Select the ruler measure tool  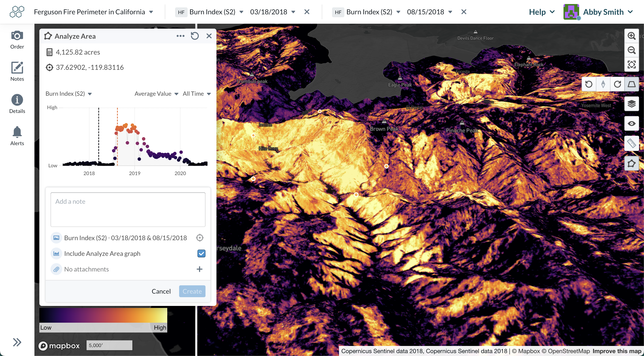pyautogui.click(x=631, y=143)
